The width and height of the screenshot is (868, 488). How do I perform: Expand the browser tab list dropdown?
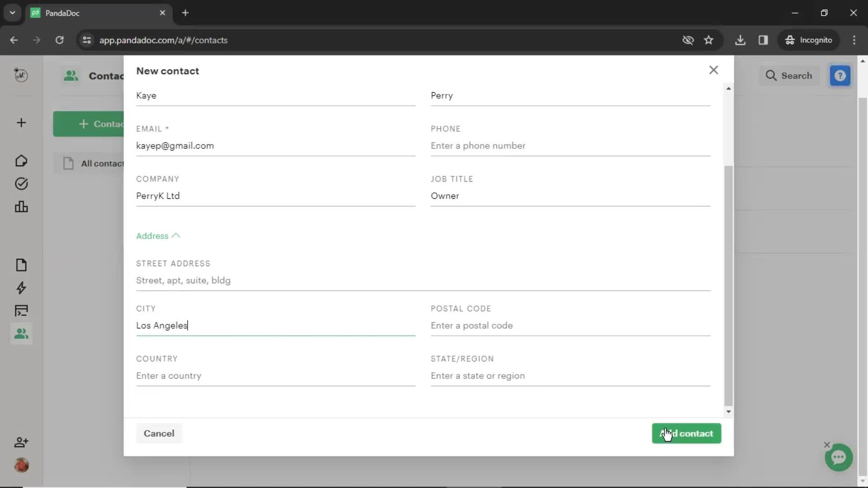(13, 13)
